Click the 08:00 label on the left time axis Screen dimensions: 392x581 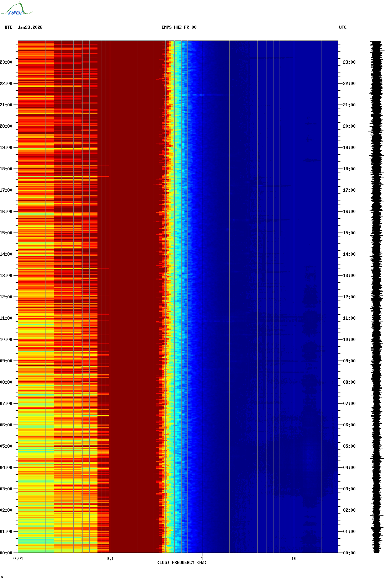coord(6,382)
